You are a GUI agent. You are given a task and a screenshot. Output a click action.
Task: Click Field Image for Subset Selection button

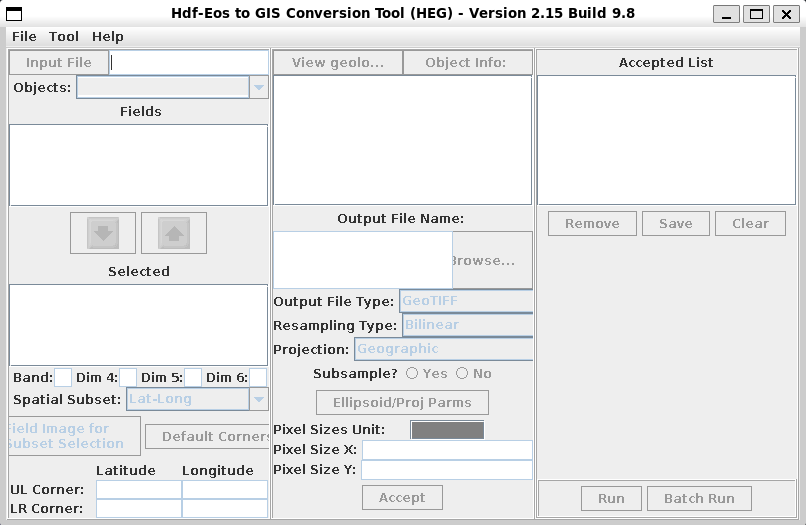[74, 436]
